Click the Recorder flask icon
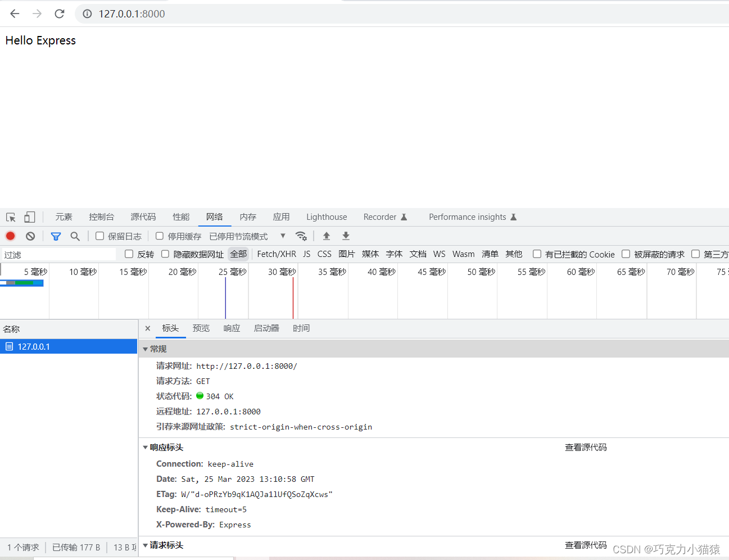This screenshot has width=729, height=560. click(404, 217)
